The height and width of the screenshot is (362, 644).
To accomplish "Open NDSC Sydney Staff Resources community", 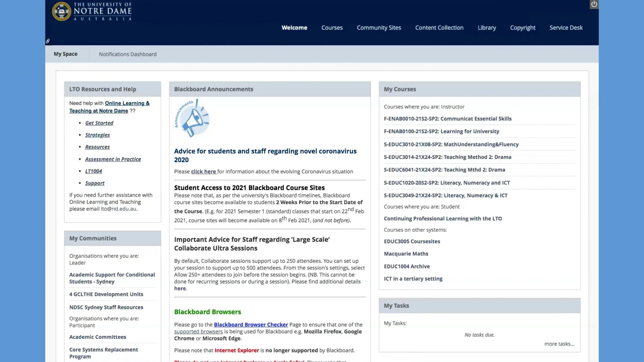I will point(106,307).
